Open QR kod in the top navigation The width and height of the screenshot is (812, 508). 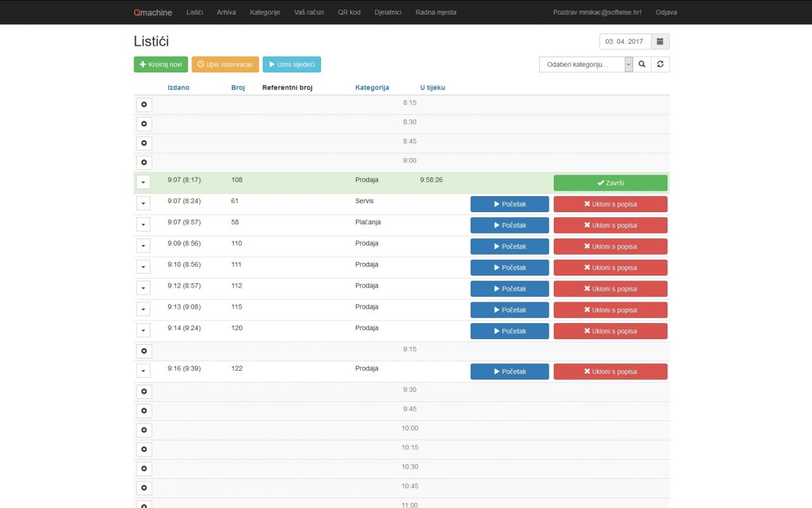(349, 12)
